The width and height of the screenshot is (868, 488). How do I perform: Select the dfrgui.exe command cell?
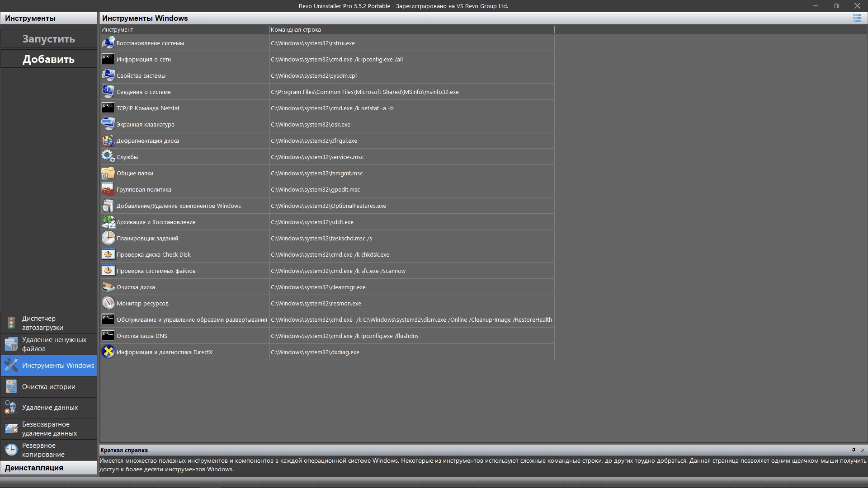tap(412, 141)
